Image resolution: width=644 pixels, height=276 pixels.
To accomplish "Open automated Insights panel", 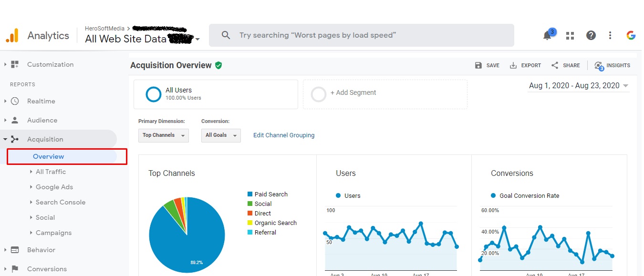I will 612,65.
